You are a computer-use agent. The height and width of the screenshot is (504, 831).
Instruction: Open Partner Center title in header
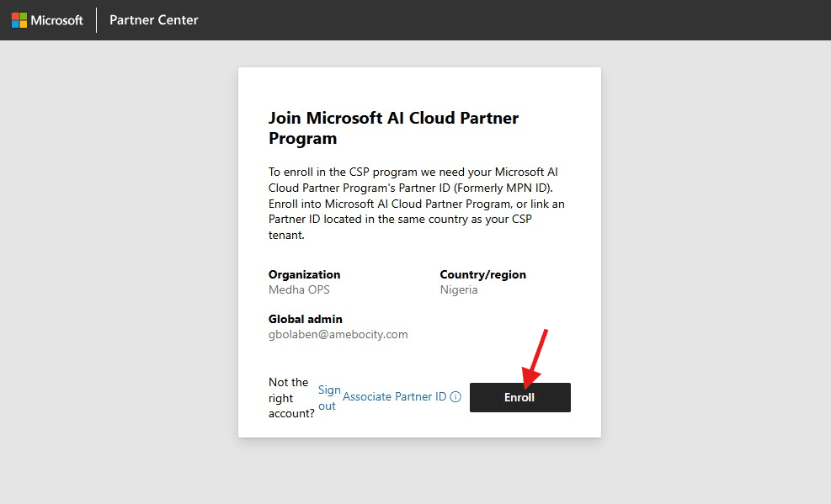pyautogui.click(x=154, y=20)
